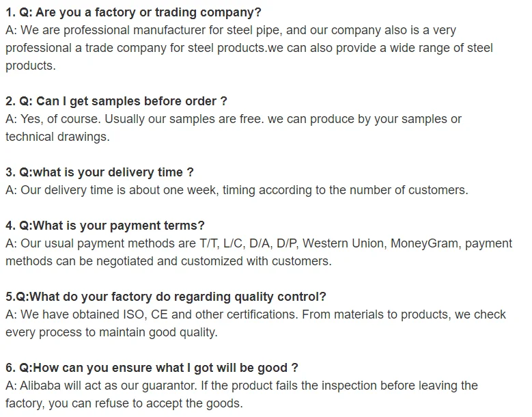The height and width of the screenshot is (417, 532).
Task: Click the answer stating samples are free
Action: tap(234, 119)
